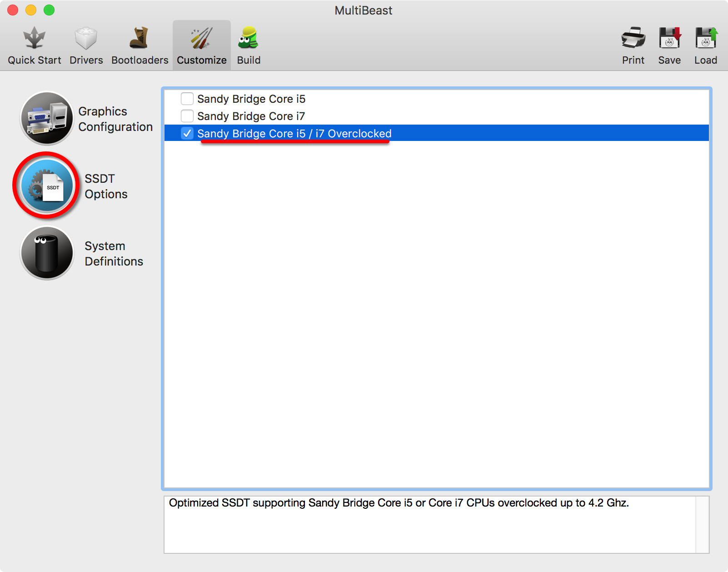Switch to the Quick Start tab label
728x572 pixels.
[x=35, y=60]
